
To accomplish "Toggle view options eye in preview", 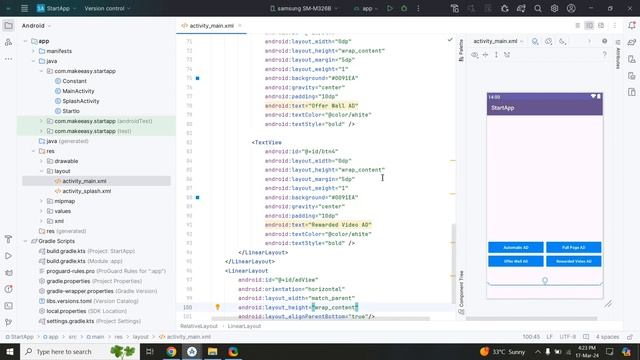I will click(475, 55).
